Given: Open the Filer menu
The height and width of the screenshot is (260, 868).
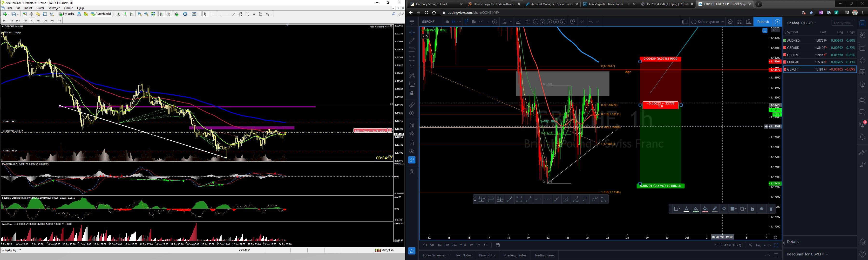Looking at the screenshot, I should tap(9, 8).
